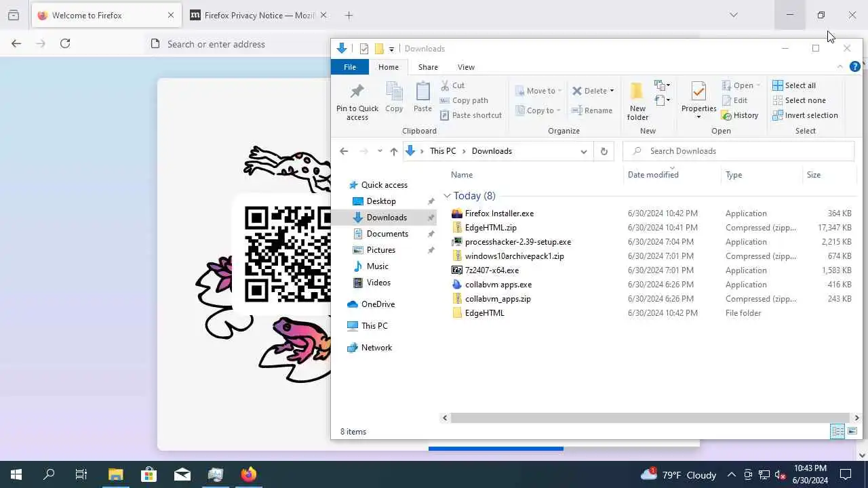The height and width of the screenshot is (488, 868).
Task: Go up one folder level arrow
Action: (x=393, y=151)
